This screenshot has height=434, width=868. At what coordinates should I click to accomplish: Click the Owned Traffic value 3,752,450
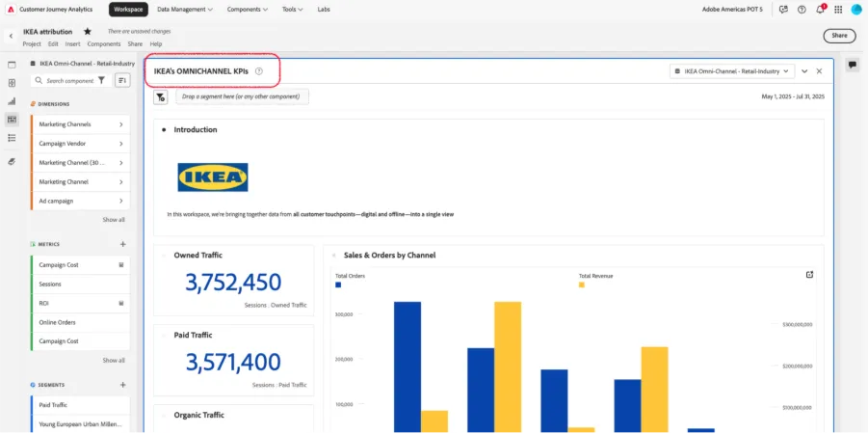pos(233,283)
